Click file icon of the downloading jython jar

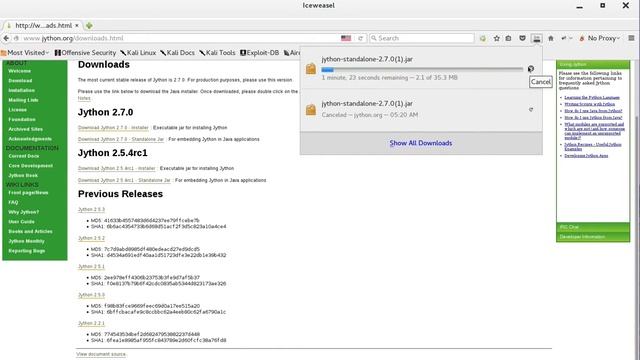pos(311,68)
